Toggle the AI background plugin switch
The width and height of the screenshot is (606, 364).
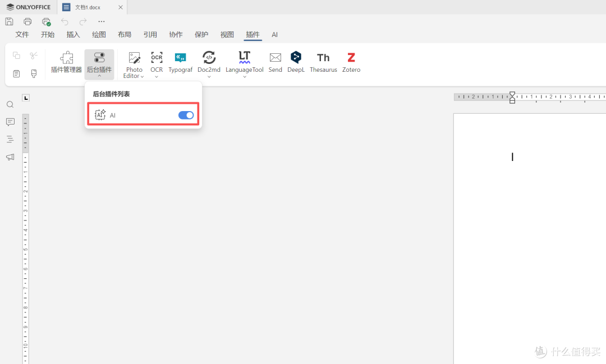(x=186, y=115)
